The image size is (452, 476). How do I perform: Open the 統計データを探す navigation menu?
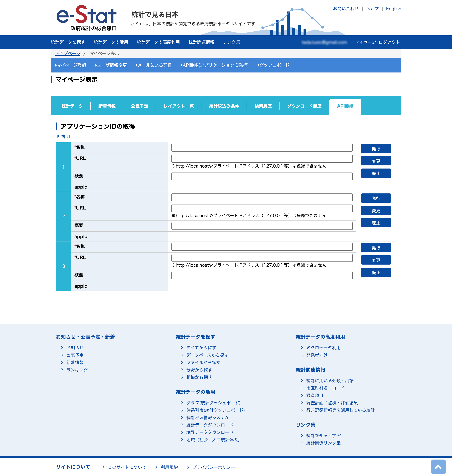coord(68,42)
